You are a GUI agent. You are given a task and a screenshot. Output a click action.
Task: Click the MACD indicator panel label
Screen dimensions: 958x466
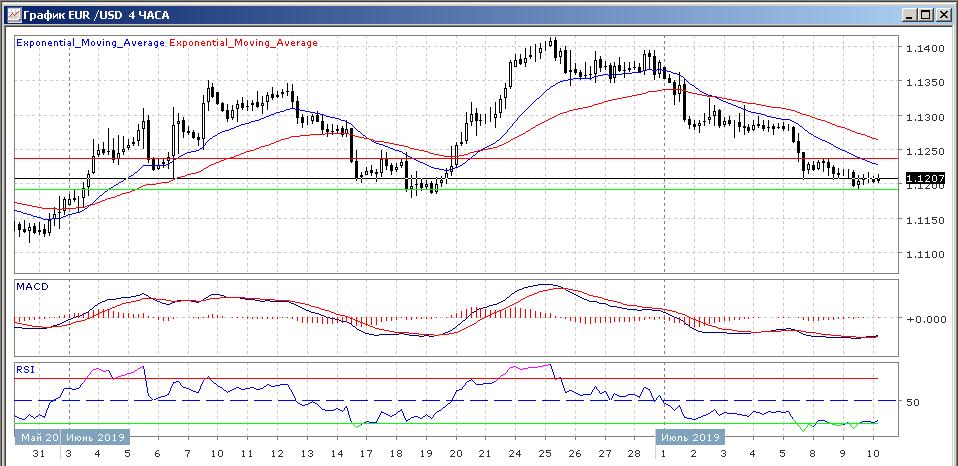(33, 287)
